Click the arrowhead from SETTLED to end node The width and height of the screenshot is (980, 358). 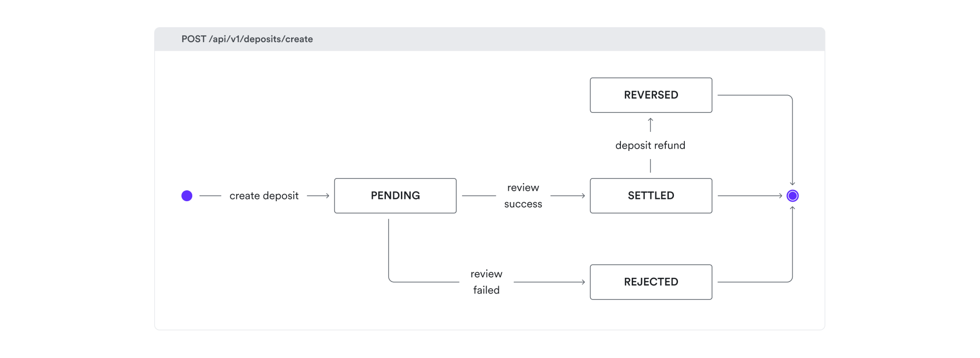(780, 196)
